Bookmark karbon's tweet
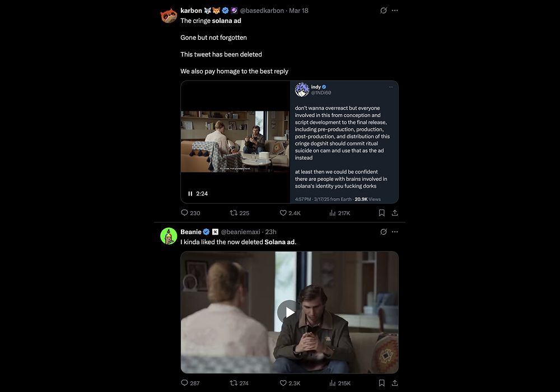This screenshot has height=392, width=560. click(x=381, y=213)
